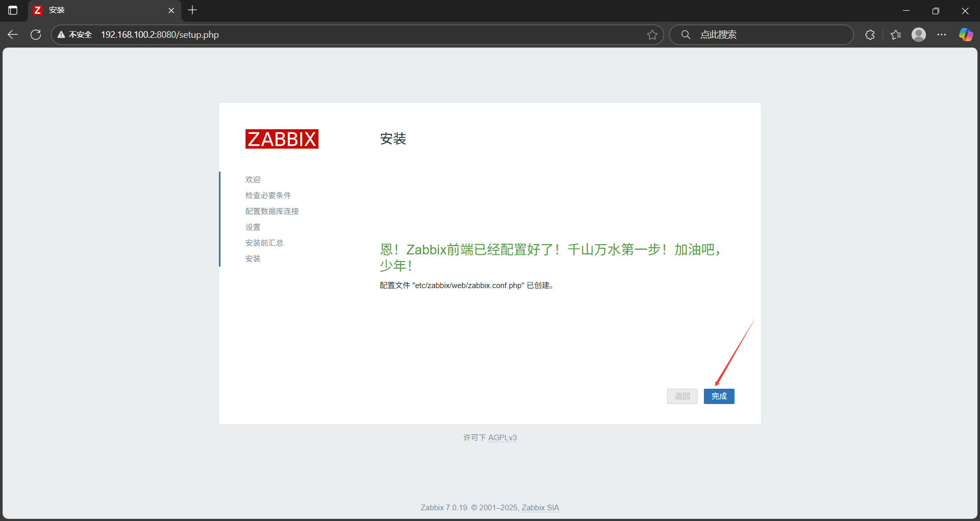Open the AGPLv3 license link
Screen dimensions: 980x521
[502, 438]
